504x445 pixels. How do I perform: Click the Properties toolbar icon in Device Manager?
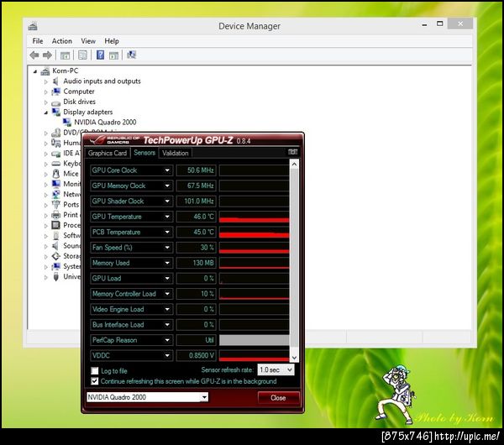pos(82,55)
